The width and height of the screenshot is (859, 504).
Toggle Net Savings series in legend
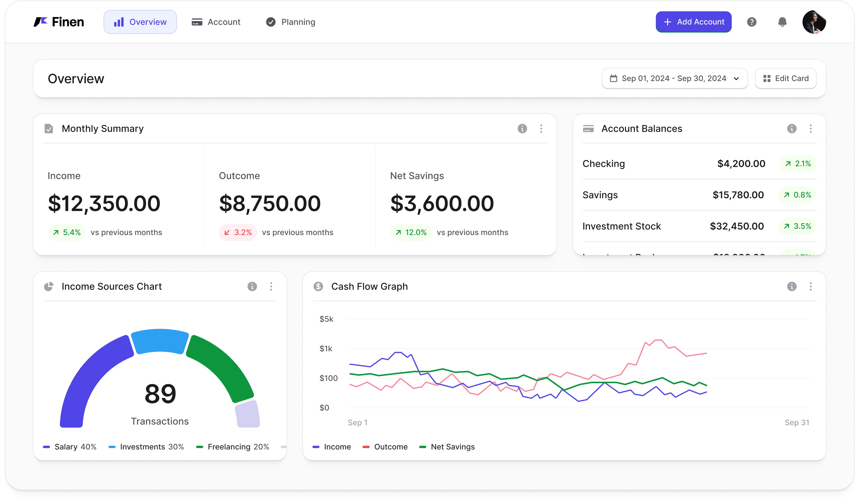(447, 447)
